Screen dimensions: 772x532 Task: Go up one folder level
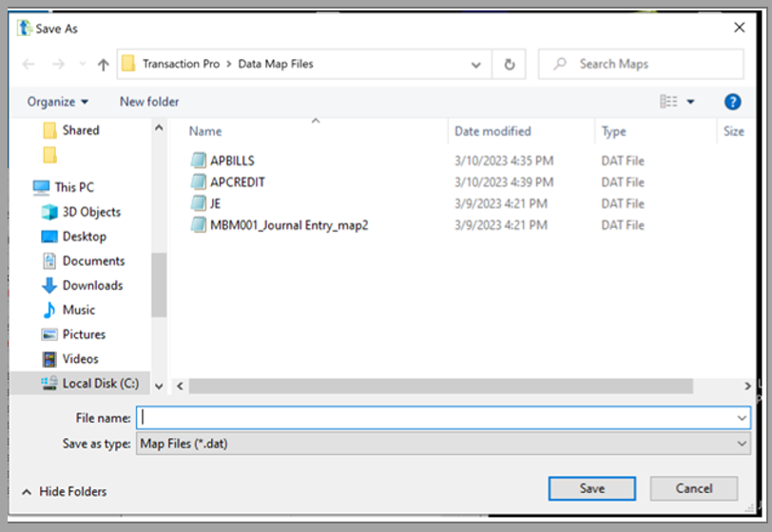click(x=103, y=65)
